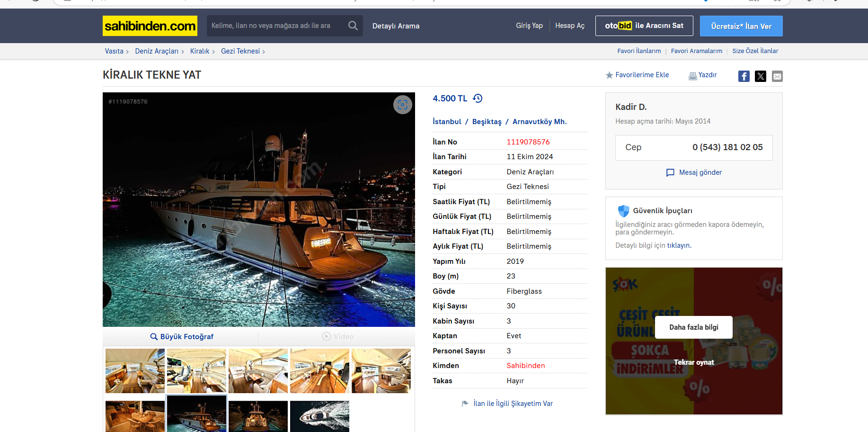Share listing via email icon
Image resolution: width=868 pixels, height=432 pixels.
click(x=777, y=76)
